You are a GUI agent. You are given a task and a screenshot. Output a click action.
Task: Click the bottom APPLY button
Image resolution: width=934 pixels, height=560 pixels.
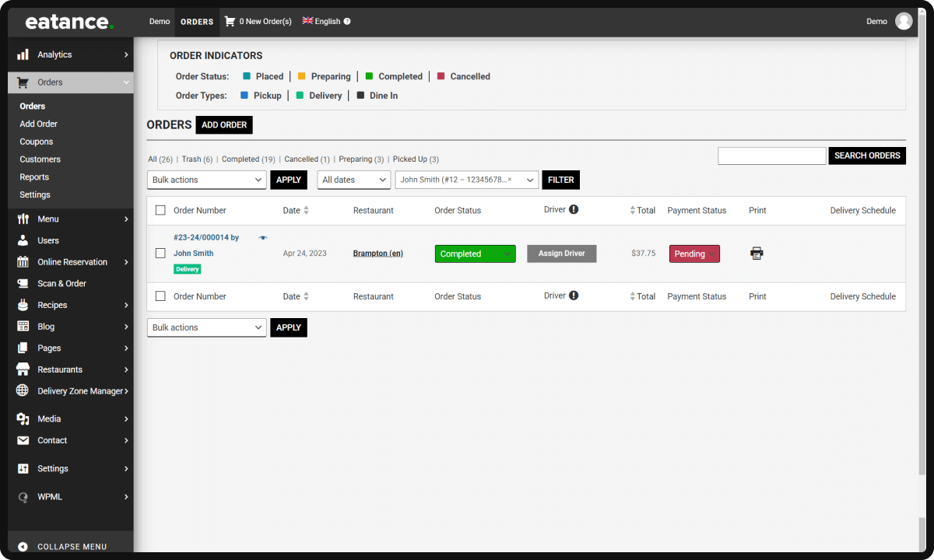click(289, 327)
